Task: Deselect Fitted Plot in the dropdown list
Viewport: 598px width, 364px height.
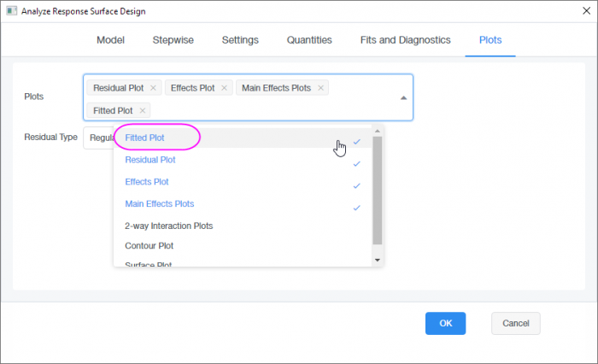Action: pyautogui.click(x=145, y=138)
